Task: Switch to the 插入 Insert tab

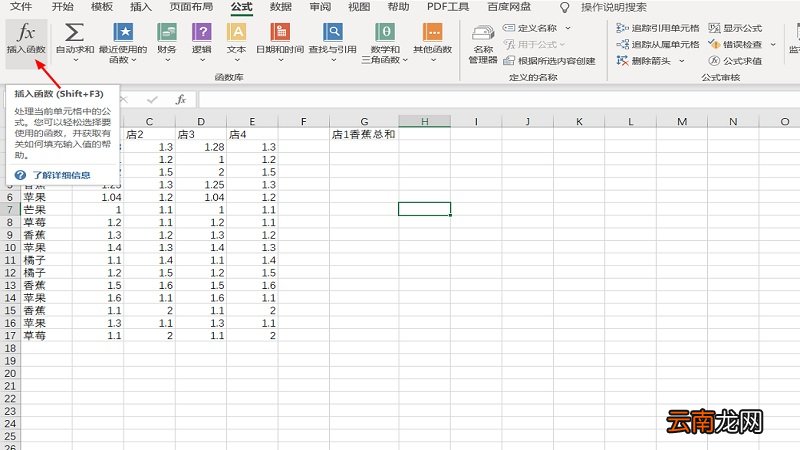Action: (x=141, y=7)
